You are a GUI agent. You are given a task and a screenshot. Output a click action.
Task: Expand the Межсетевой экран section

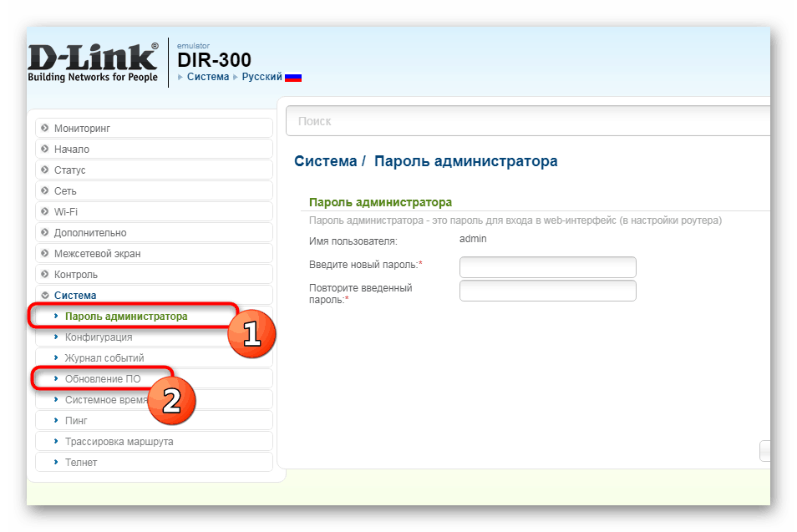pos(154,253)
